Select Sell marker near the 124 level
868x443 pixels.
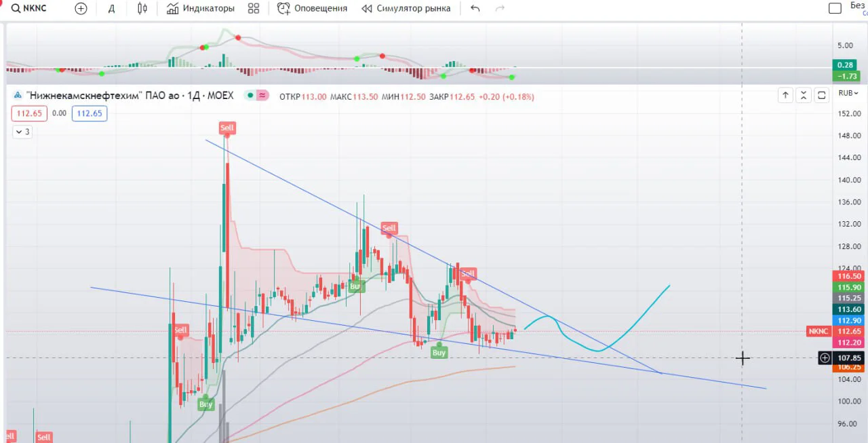click(x=469, y=274)
